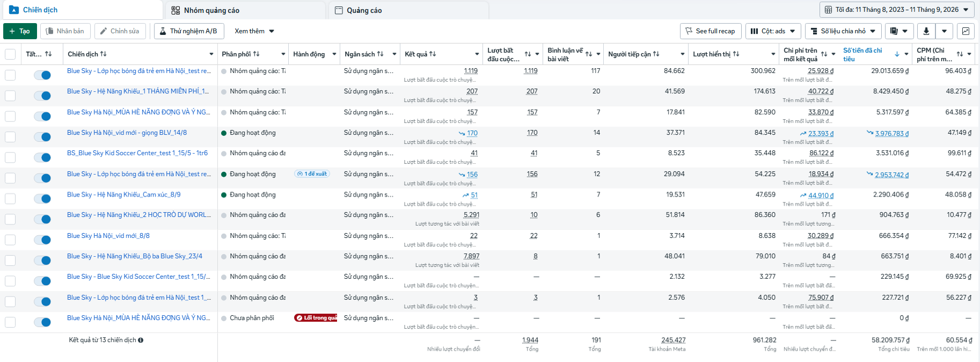Toggle off campaign Blue Sky Hà Nội_vid mới - giọng BLV_14/8

(x=42, y=137)
